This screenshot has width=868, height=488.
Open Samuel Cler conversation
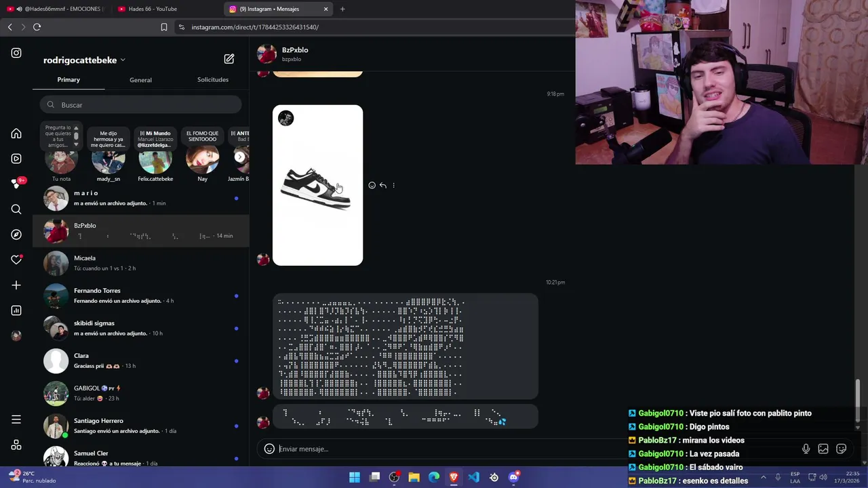pos(140,456)
